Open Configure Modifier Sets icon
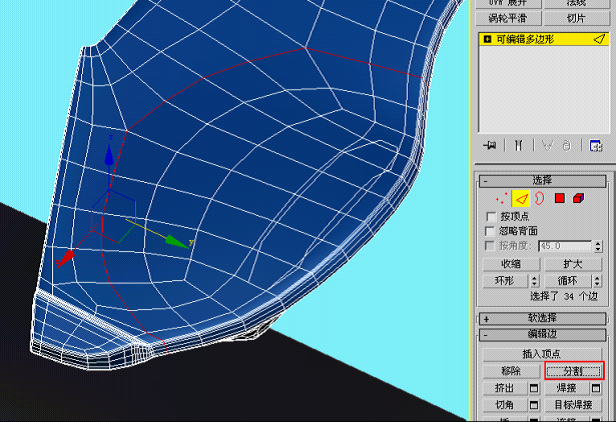The height and width of the screenshot is (422, 616). click(596, 146)
